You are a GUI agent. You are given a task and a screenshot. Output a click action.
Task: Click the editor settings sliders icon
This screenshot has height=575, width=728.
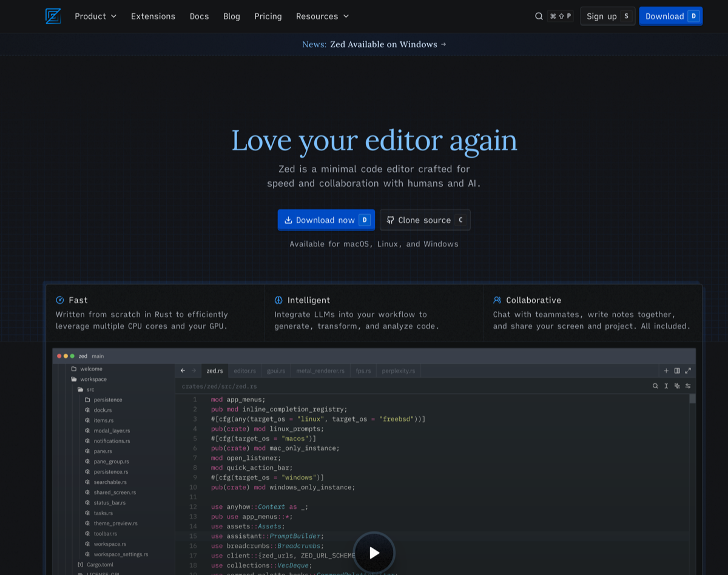coord(688,386)
